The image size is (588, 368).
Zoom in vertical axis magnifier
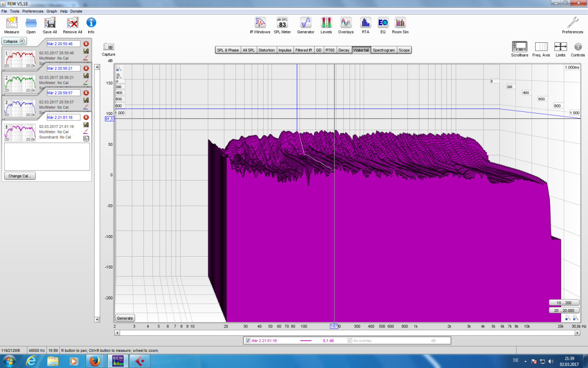[x=119, y=69]
